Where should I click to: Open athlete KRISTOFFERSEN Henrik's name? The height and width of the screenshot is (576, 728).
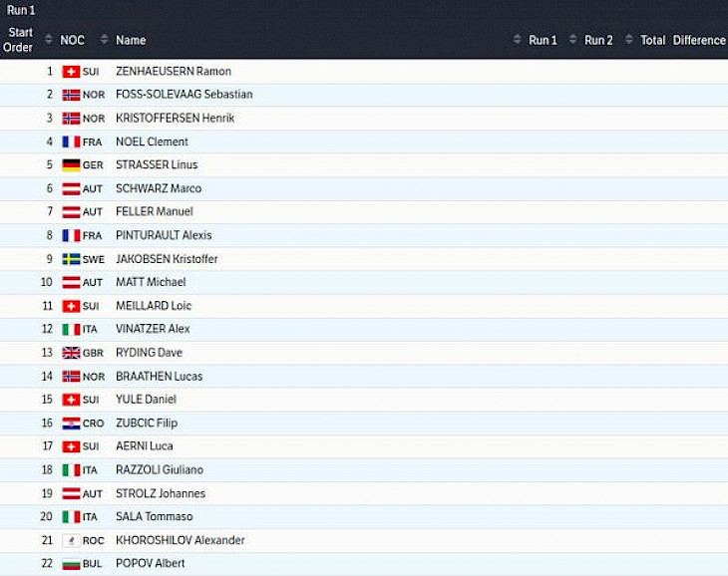click(175, 119)
